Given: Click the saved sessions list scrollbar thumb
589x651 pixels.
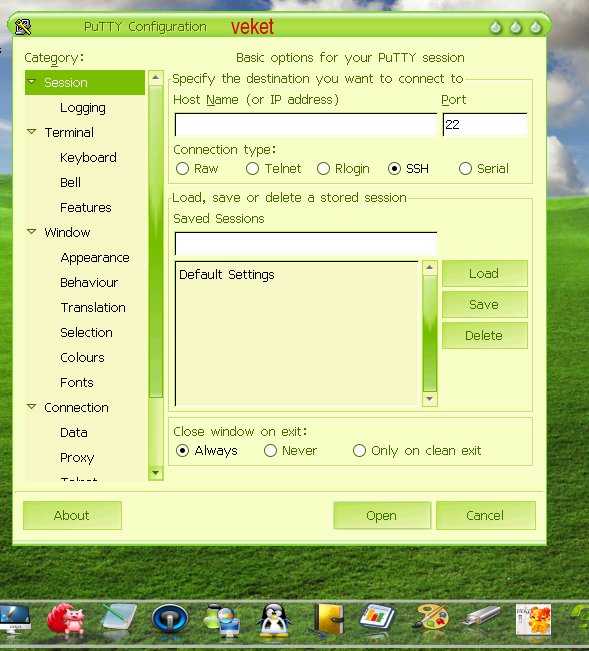Looking at the screenshot, I should pos(430,333).
